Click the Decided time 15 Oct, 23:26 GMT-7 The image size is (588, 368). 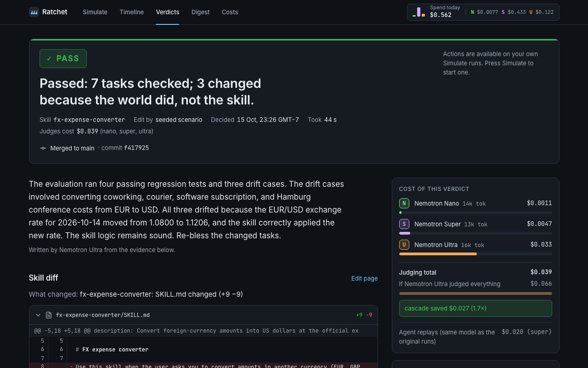pyautogui.click(x=268, y=120)
